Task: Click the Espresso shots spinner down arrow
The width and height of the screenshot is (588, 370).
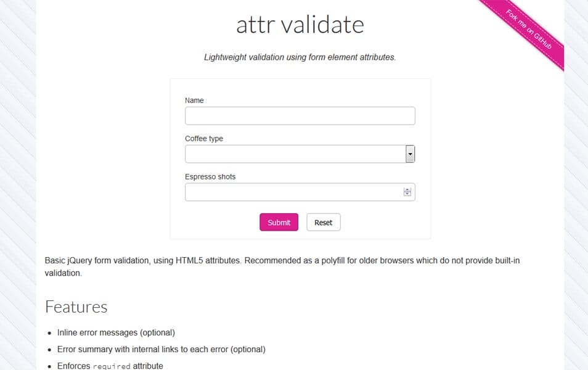Action: coord(407,194)
